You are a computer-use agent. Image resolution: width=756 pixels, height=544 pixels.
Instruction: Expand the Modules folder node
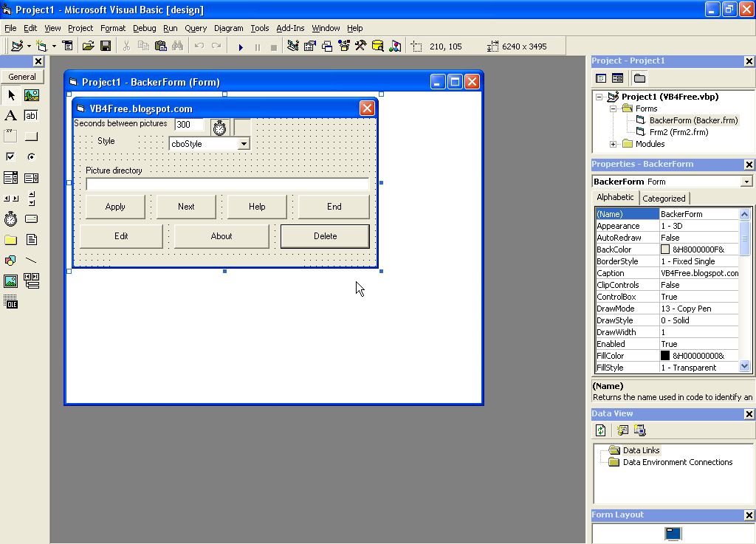tap(614, 144)
